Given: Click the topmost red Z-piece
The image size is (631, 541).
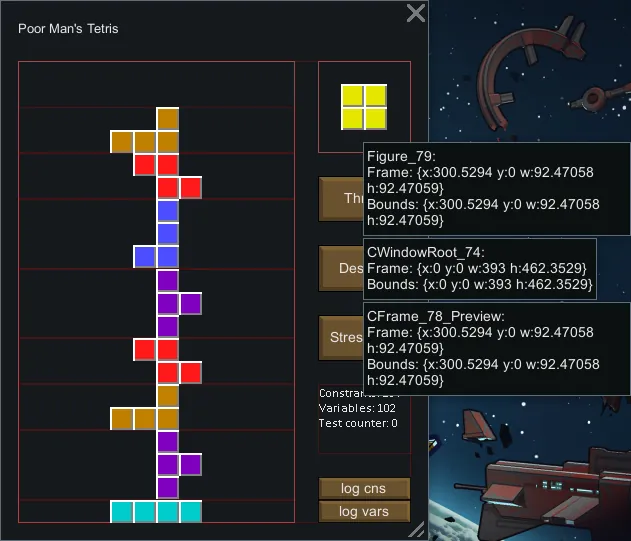Looking at the screenshot, I should 167,175.
